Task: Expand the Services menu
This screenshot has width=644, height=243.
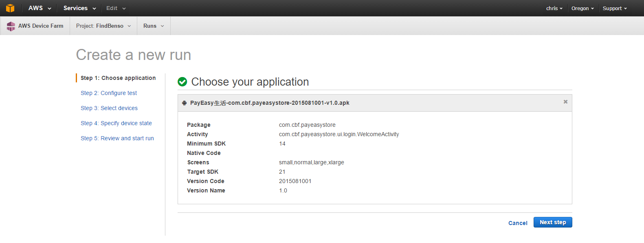Action: tap(80, 8)
